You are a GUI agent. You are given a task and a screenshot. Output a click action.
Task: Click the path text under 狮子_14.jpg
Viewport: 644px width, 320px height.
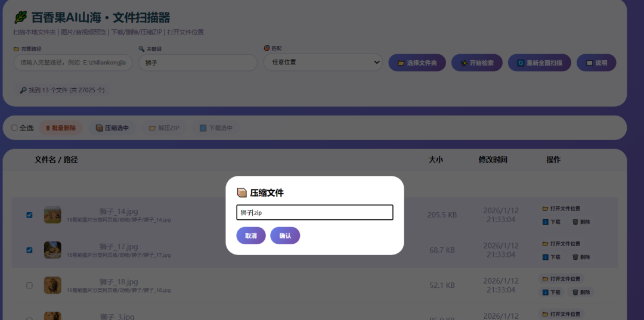pos(119,220)
